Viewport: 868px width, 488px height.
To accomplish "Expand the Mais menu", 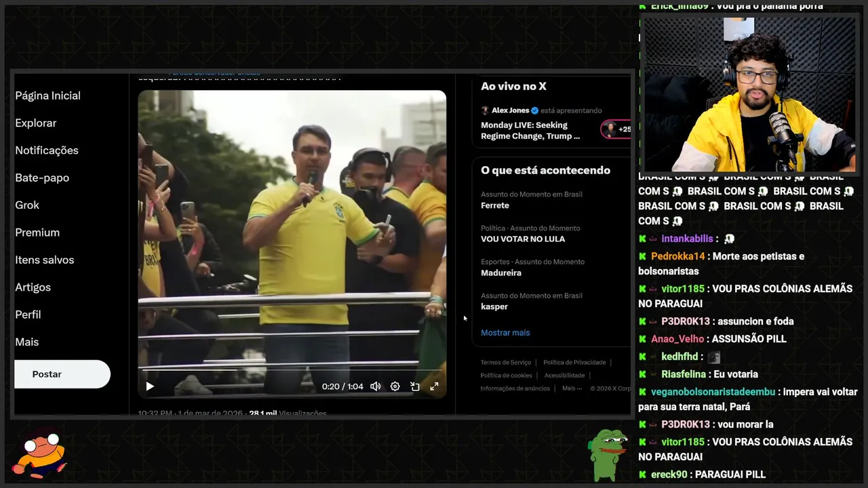I will 27,342.
